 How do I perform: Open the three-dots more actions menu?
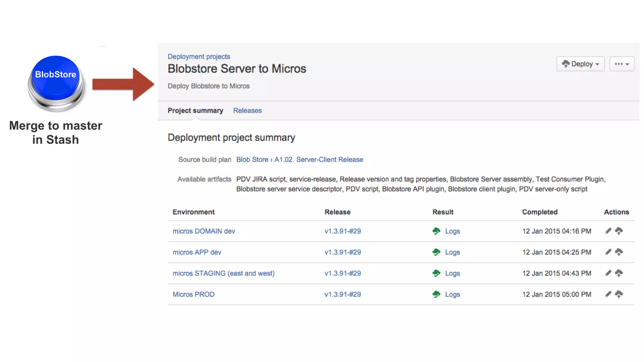(622, 64)
